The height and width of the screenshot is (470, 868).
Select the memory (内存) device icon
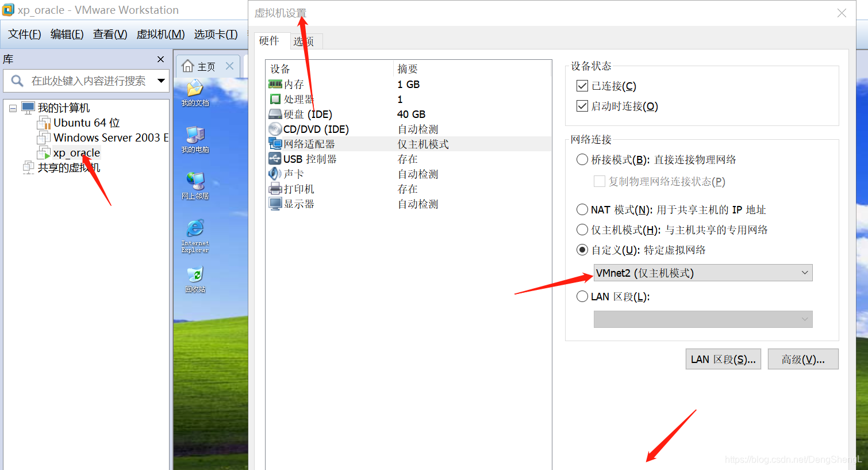point(275,84)
